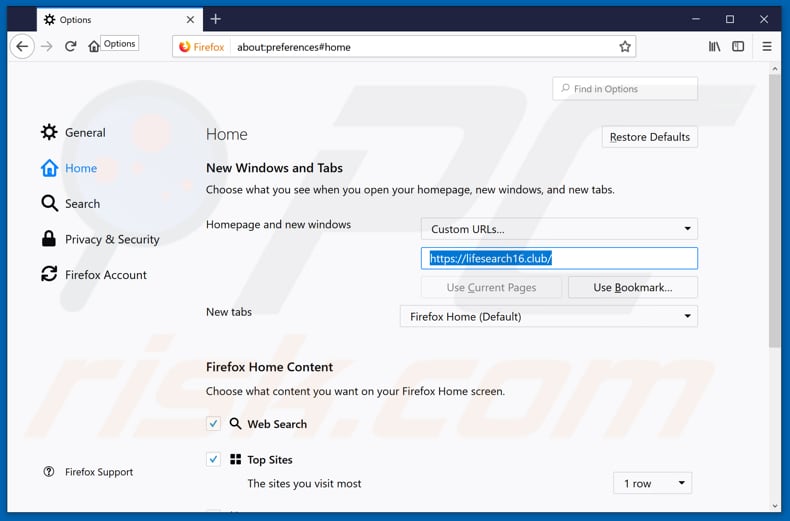Screen dimensions: 790x521
Task: Open the Top Sites 1 row dropdown
Action: point(652,483)
